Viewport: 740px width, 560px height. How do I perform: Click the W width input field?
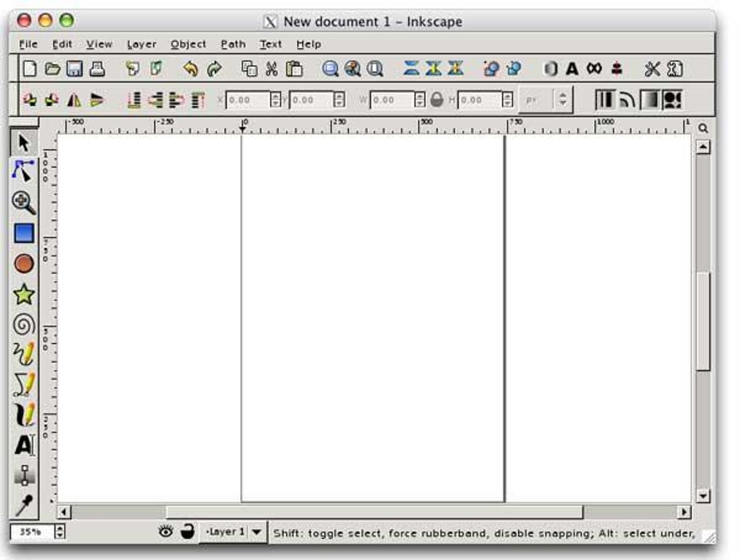(392, 100)
